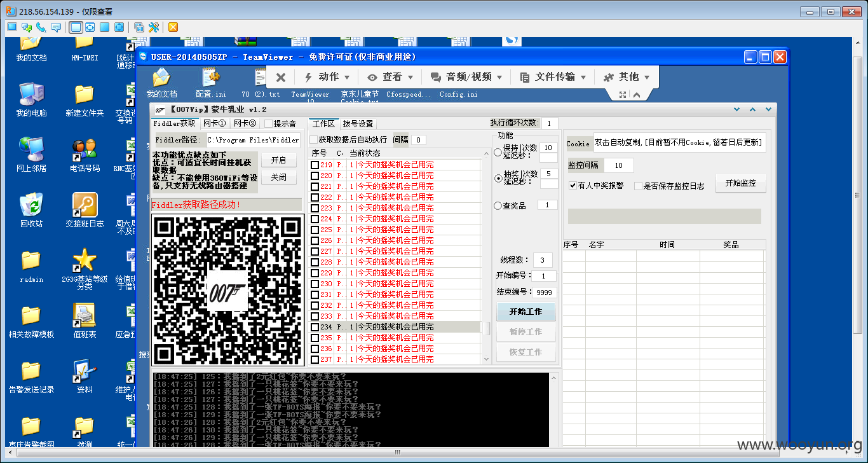
Task: Click the 007 QR code image
Action: point(227,290)
